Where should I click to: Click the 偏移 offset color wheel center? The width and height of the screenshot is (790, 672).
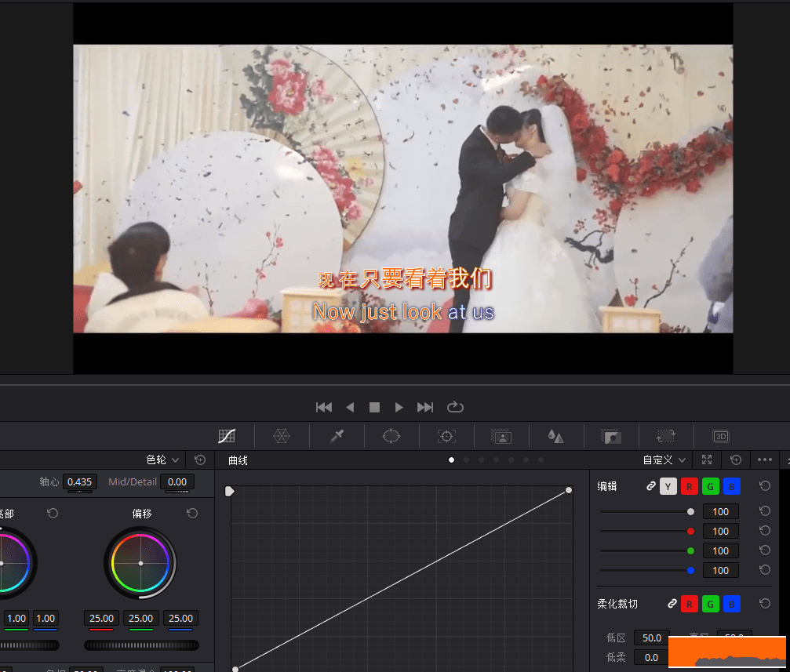point(140,563)
